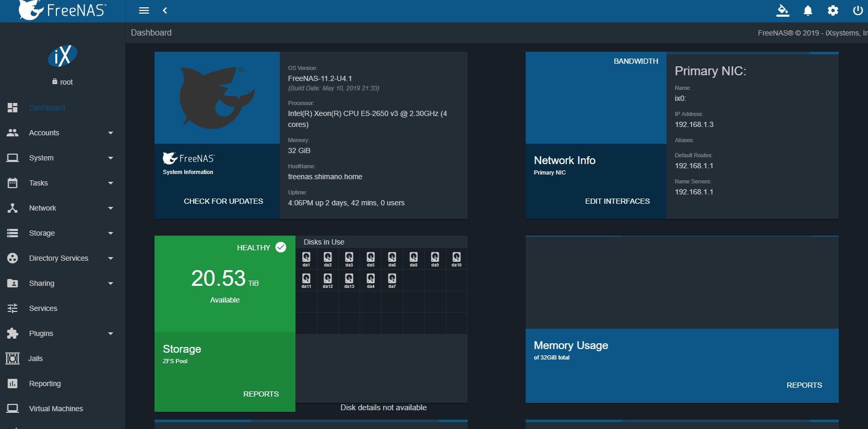Expand the Plugins menu arrow
This screenshot has height=429, width=868.
[x=111, y=334]
